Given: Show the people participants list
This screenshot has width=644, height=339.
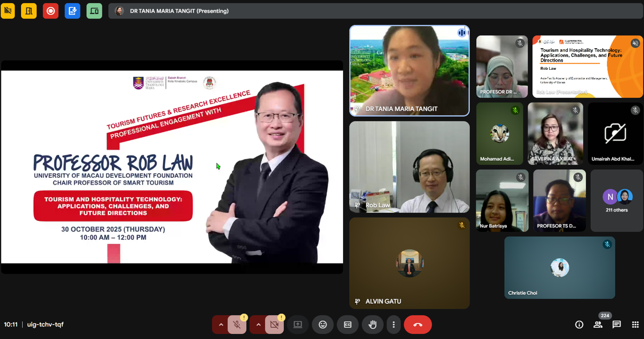Looking at the screenshot, I should point(598,325).
